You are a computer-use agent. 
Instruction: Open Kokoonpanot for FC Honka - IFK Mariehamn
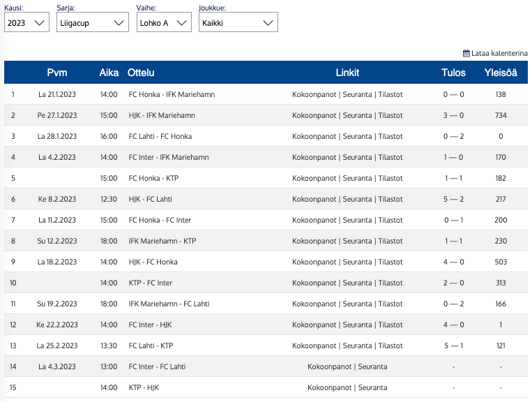[x=314, y=94]
